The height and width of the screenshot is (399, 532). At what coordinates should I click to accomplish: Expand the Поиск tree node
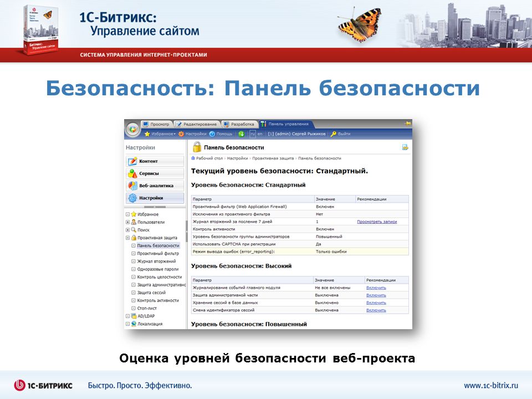(127, 230)
